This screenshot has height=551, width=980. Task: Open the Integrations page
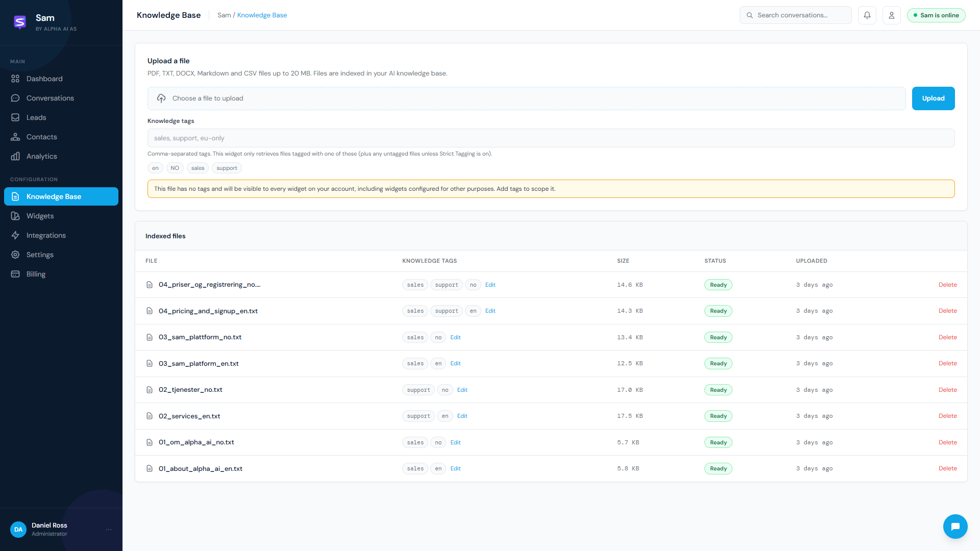point(61,235)
